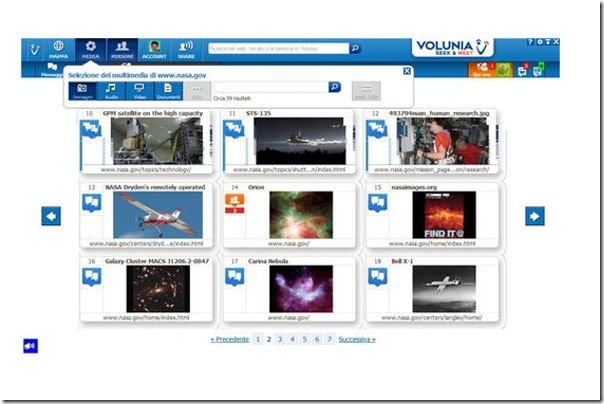Screen dimensions: 604x404
Task: Open chat icon on GPM satellite card
Action: pyautogui.click(x=91, y=129)
